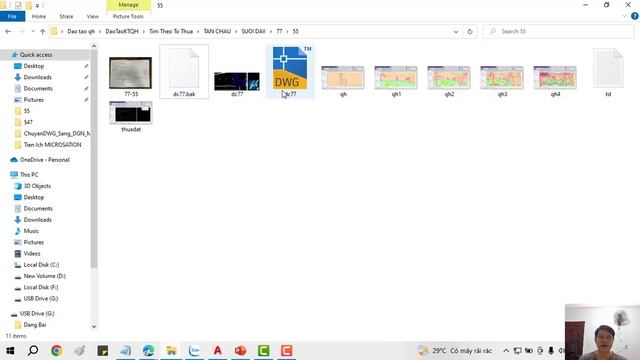Image resolution: width=640 pixels, height=360 pixels.
Task: Navigate to DaoTaoKTQH in the address bar
Action: pyautogui.click(x=122, y=31)
